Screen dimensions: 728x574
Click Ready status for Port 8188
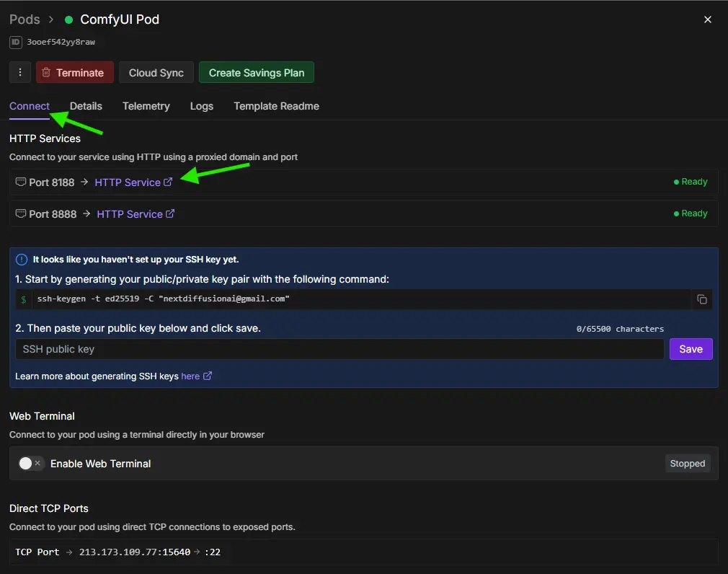coord(691,182)
